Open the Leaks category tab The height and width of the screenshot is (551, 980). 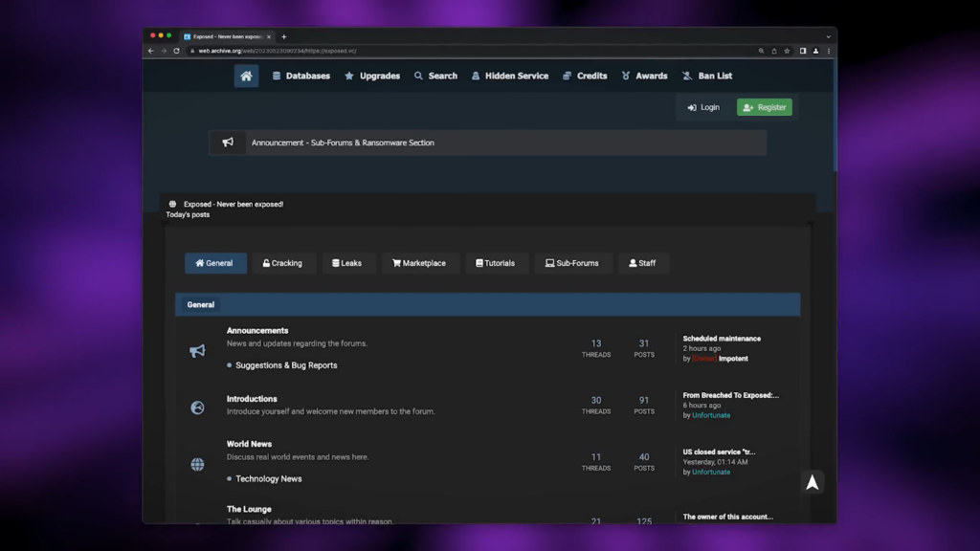point(347,263)
